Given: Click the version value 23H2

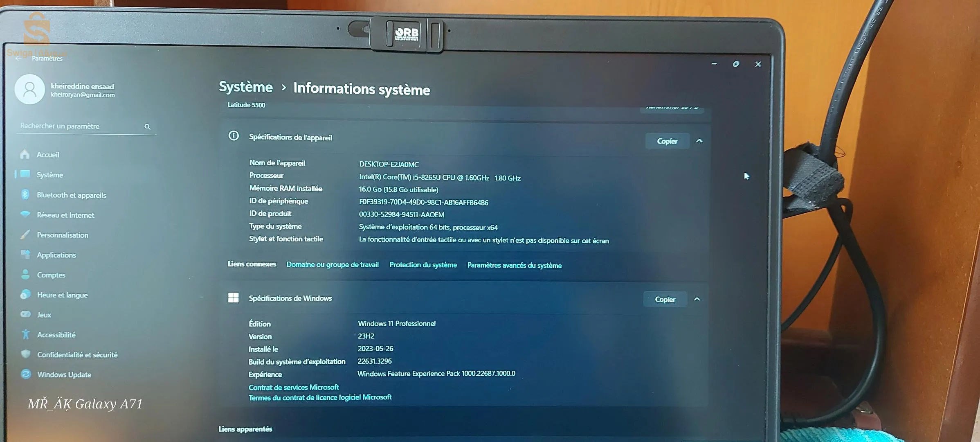Looking at the screenshot, I should tap(366, 336).
